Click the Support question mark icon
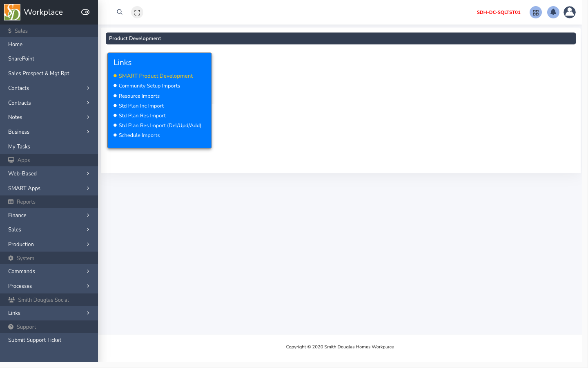 [x=11, y=327]
